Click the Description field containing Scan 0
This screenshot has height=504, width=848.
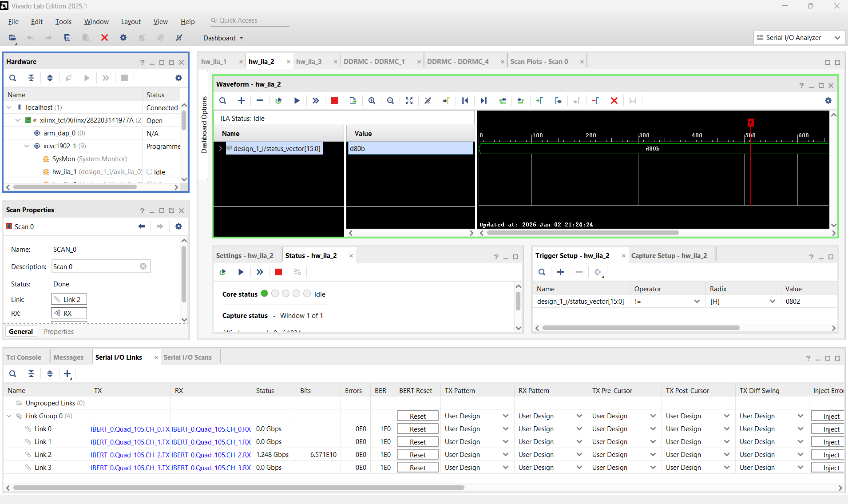(x=101, y=266)
